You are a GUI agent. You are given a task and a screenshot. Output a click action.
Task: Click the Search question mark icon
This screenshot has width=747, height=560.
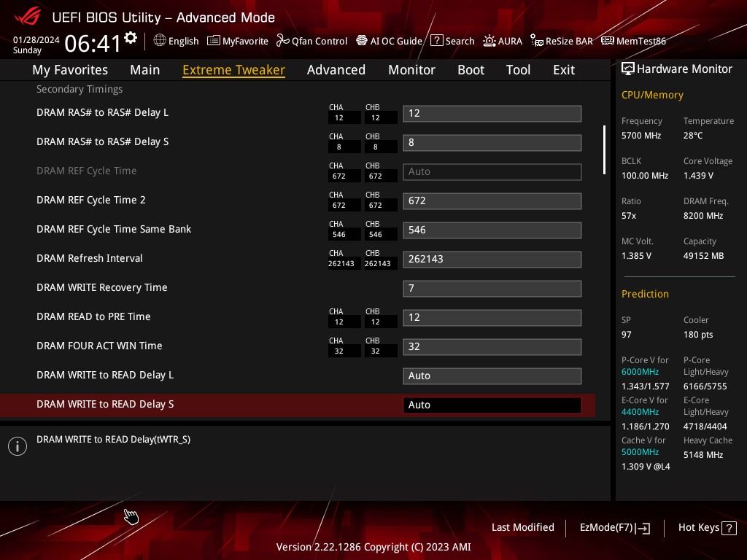(437, 41)
